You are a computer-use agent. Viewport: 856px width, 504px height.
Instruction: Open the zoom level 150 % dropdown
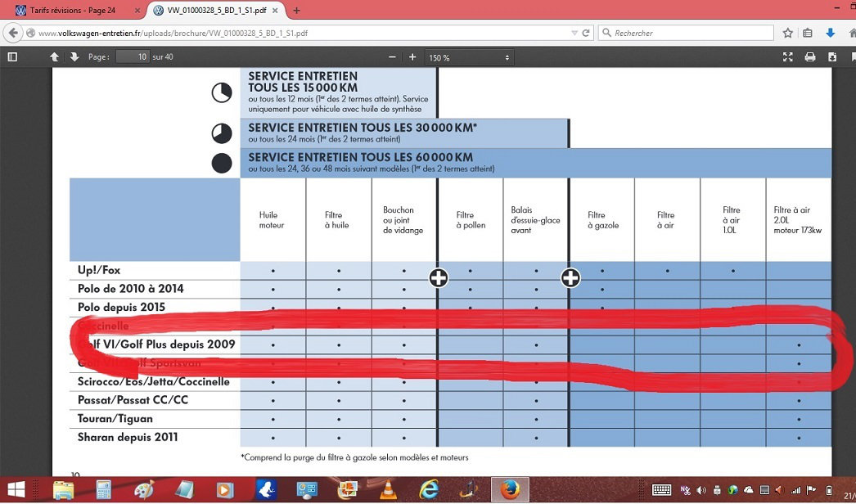[469, 57]
